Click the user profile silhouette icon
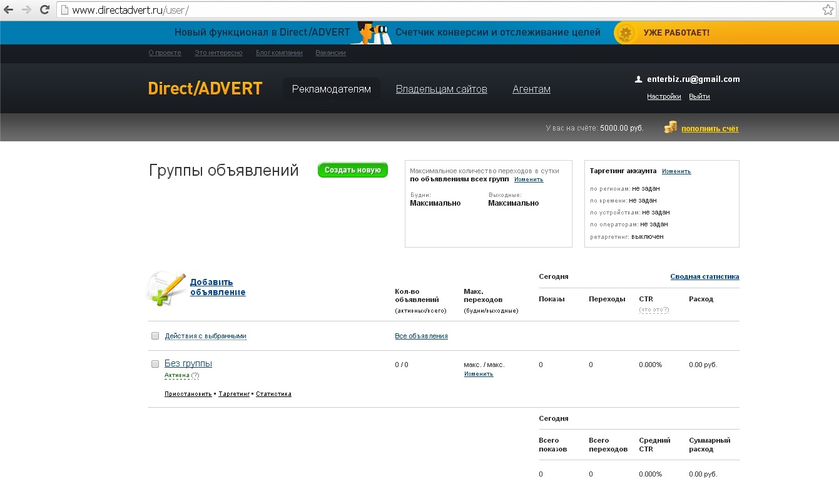 (638, 79)
